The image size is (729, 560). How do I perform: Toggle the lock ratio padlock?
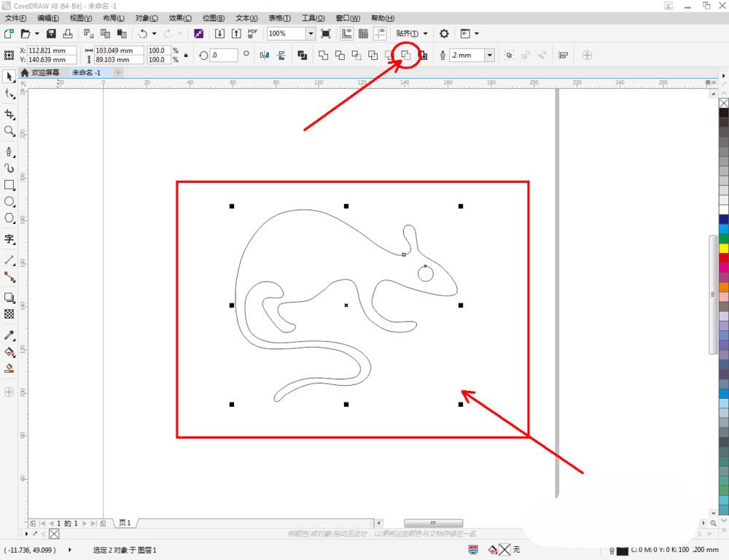tap(186, 55)
